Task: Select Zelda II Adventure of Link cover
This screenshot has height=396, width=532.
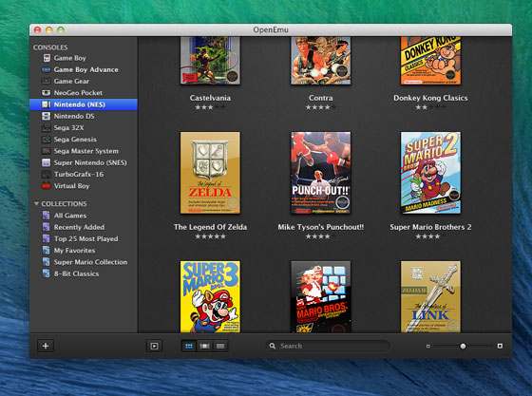Action: pos(430,296)
